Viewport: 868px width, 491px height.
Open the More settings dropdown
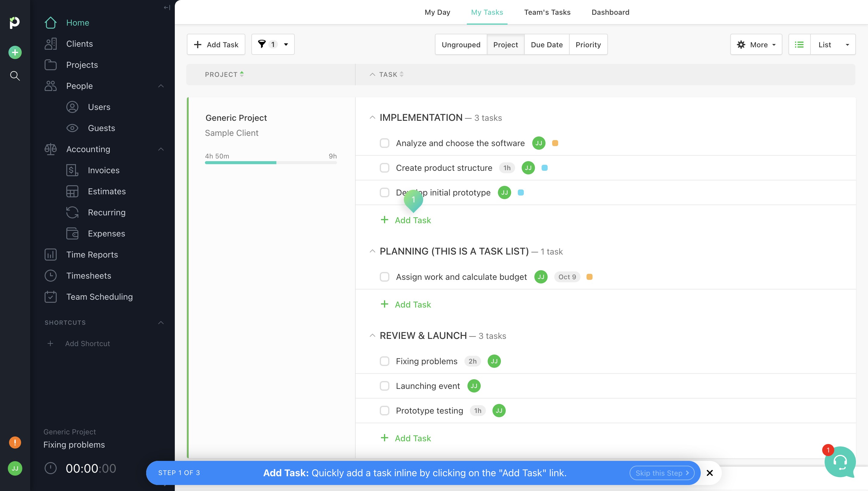756,45
